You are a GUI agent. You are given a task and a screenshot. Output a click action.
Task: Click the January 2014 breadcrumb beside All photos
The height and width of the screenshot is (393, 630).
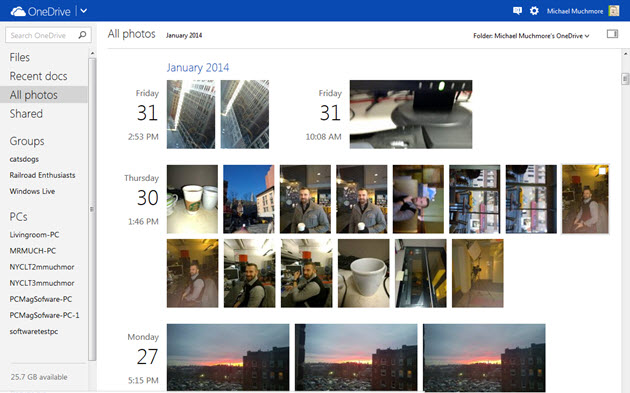click(x=184, y=35)
